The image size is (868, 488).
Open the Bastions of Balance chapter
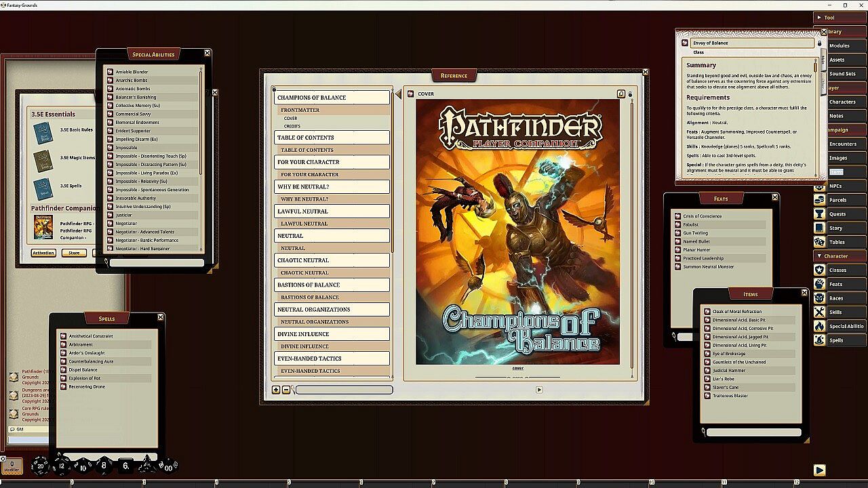[x=332, y=285]
